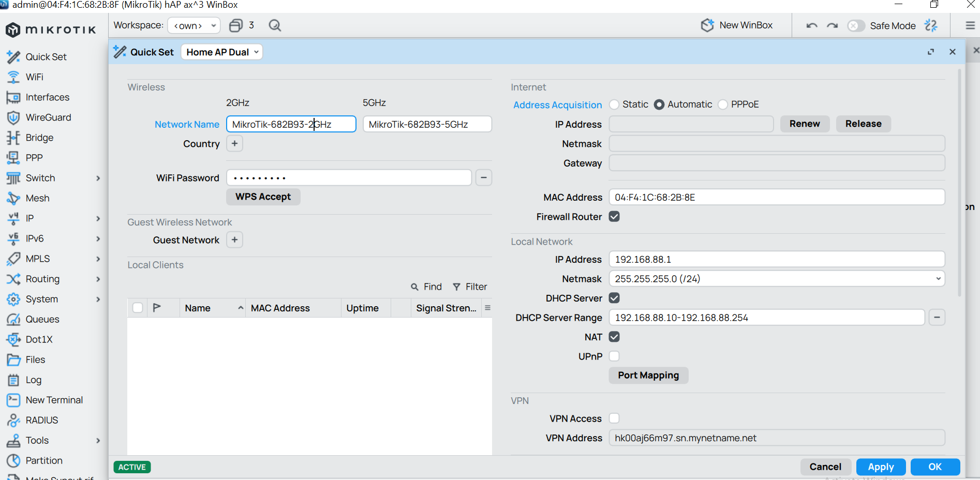
Task: Select PPPoE address acquisition
Action: (x=723, y=104)
